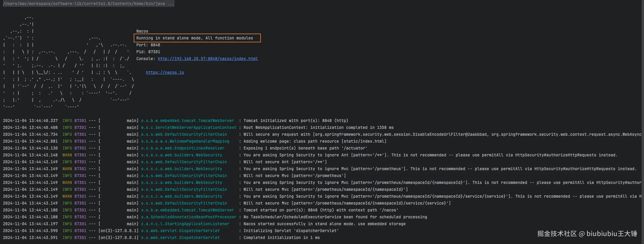Viewport: 644px width, 244px height.
Task: Click the Pid: 87301 line
Action: [148, 52]
